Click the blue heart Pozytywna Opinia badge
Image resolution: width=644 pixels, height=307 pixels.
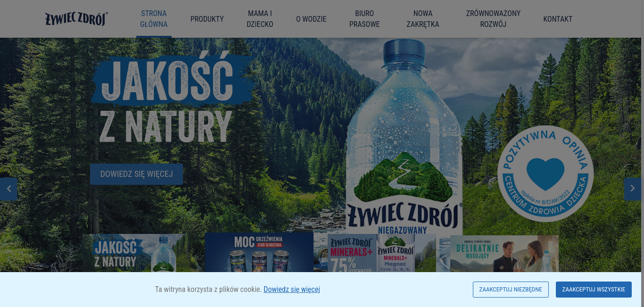click(545, 174)
